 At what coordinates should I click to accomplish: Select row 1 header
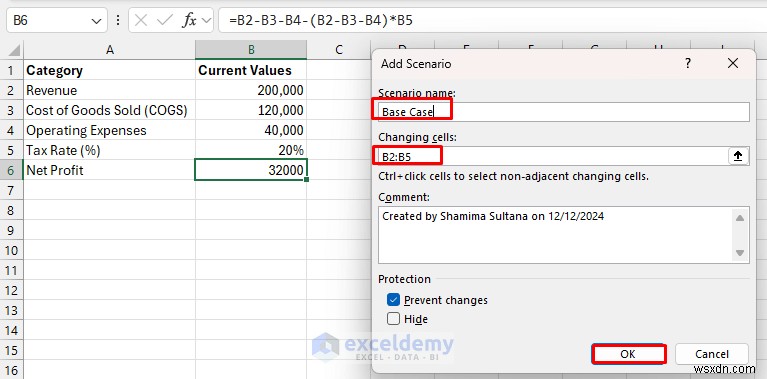tap(11, 70)
